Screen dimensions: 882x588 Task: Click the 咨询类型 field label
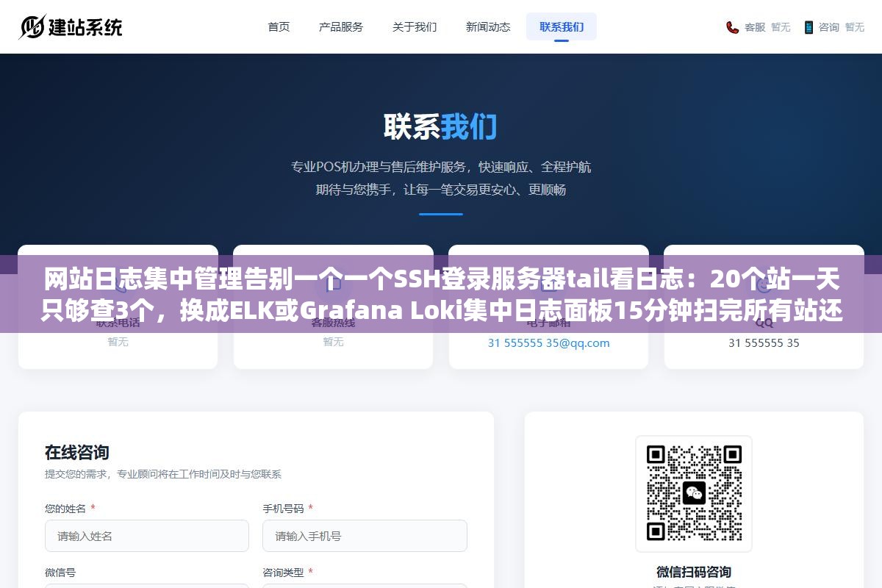(284, 572)
